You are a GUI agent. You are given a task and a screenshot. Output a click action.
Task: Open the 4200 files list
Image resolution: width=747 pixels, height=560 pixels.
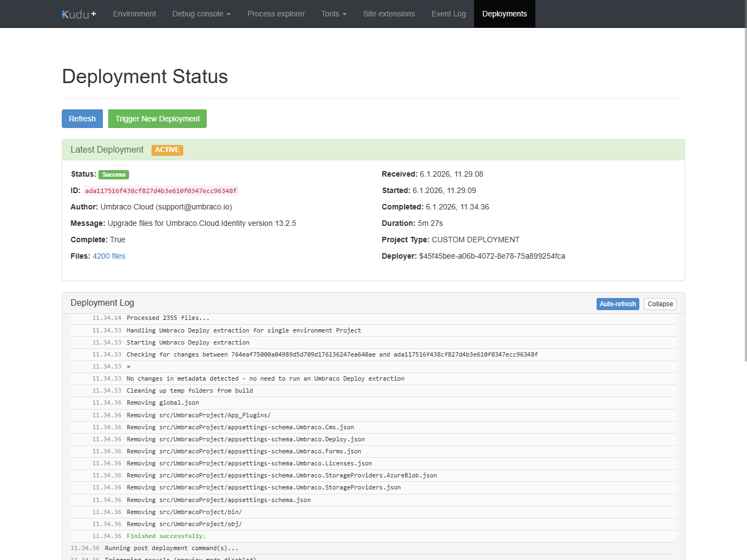(109, 256)
